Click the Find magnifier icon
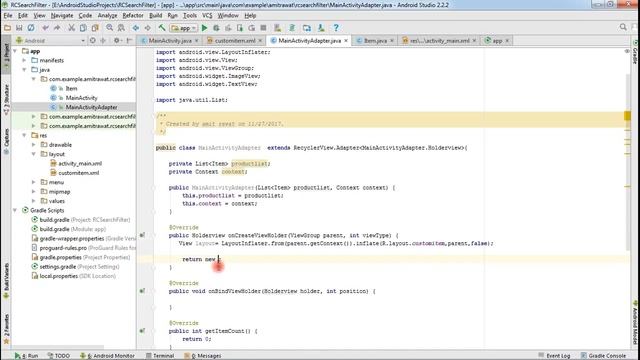Viewport: 640px width, 360px height. coord(109,28)
